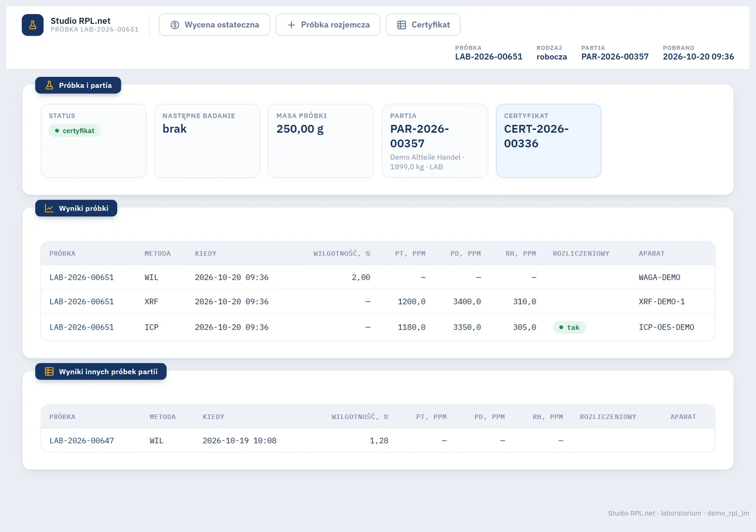The height and width of the screenshot is (532, 756).
Task: Click Pt value 1200,0 in XRF row
Action: point(411,302)
